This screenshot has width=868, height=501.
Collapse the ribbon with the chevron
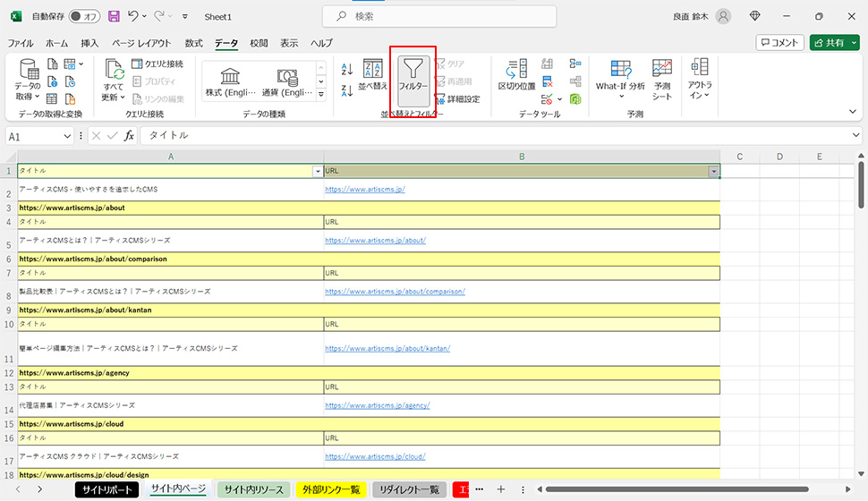pos(853,112)
